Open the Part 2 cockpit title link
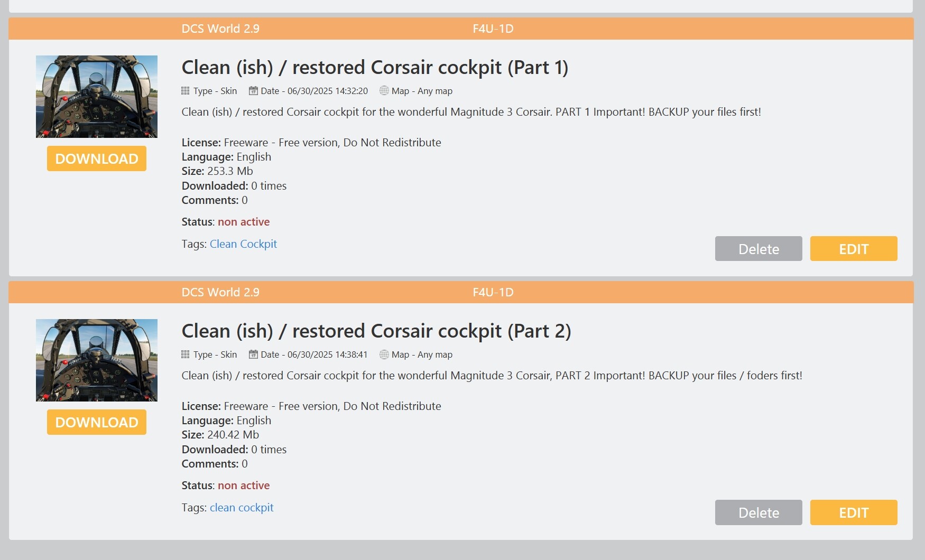925x560 pixels. point(376,331)
